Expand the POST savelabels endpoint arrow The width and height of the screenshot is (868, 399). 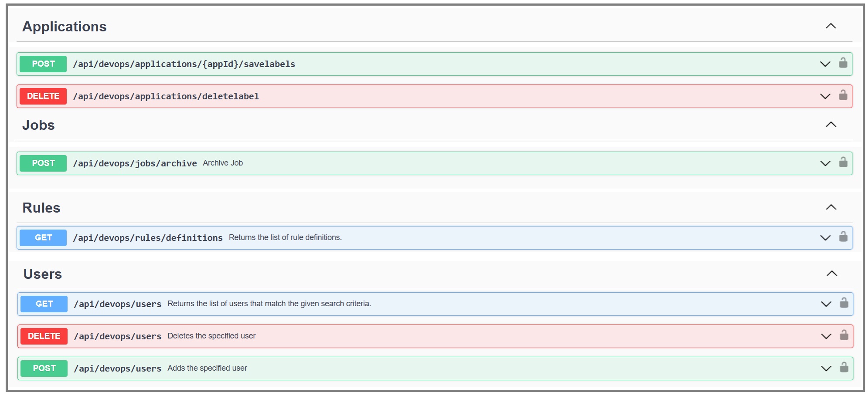825,64
